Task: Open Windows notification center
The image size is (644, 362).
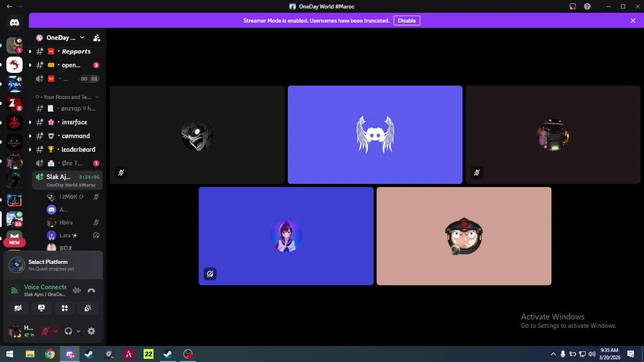Action: coord(630,354)
